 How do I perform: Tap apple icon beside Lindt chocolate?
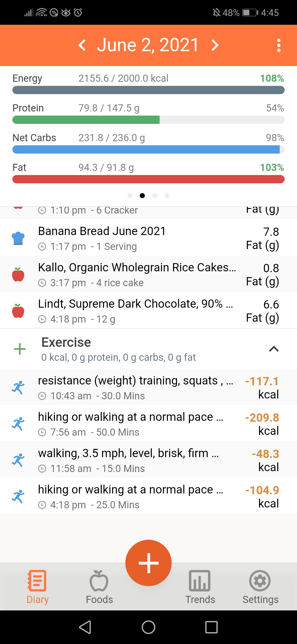click(x=18, y=311)
